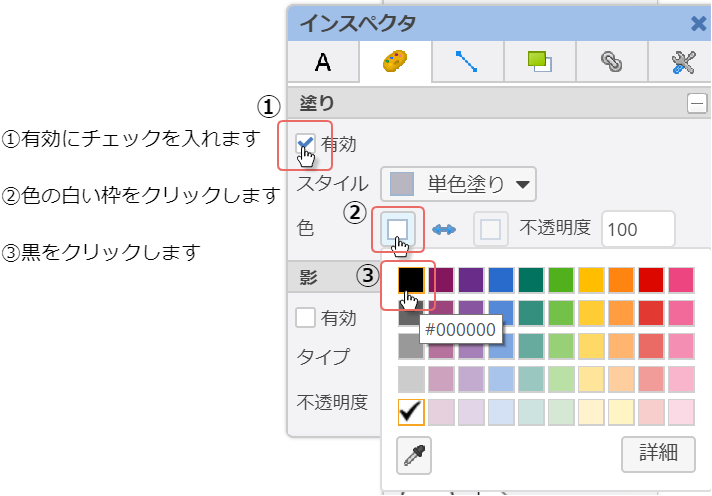Open the text tab with the A icon

point(323,62)
